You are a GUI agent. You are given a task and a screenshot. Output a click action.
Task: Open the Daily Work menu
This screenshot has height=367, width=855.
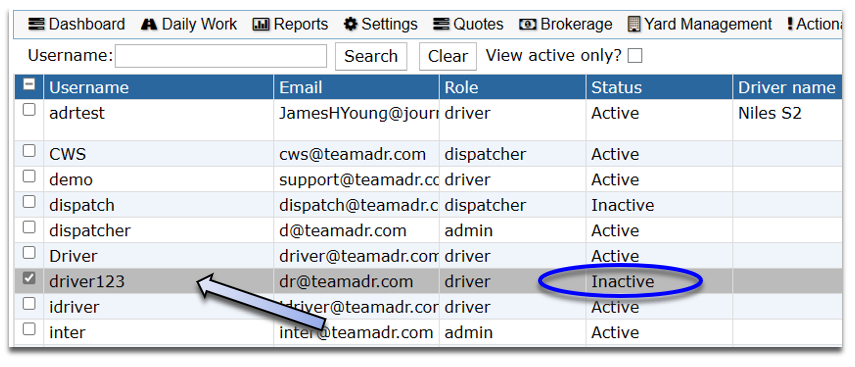[x=189, y=25]
